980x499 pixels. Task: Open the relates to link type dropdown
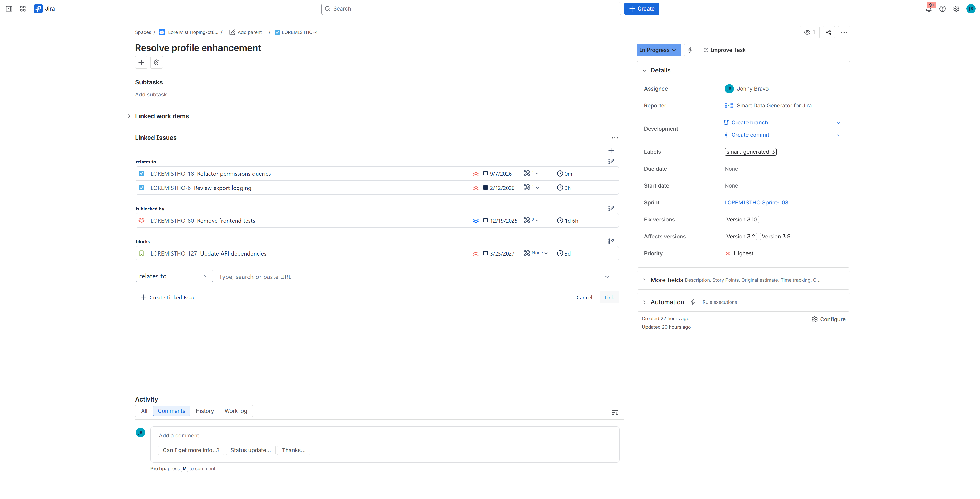point(174,276)
